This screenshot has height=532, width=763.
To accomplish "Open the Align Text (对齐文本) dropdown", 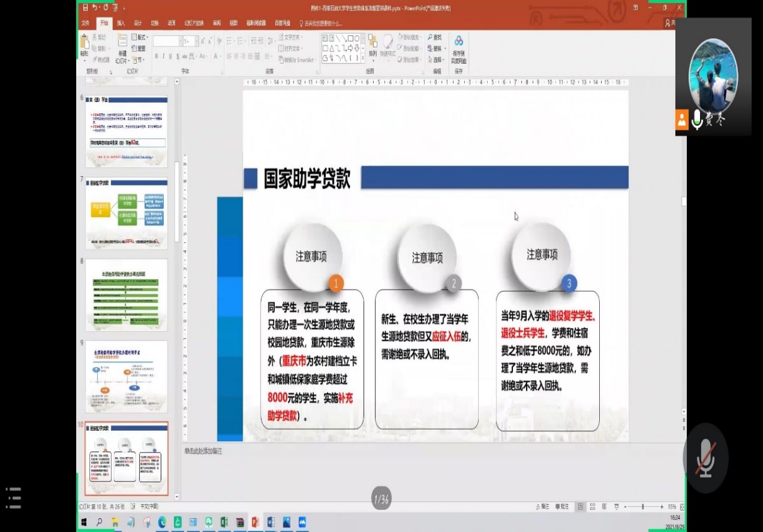I will 290,48.
